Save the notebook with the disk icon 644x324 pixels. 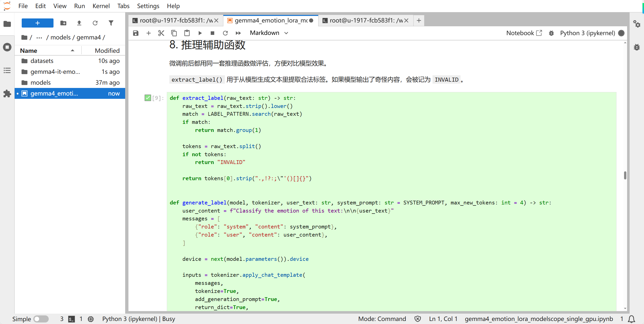(136, 33)
